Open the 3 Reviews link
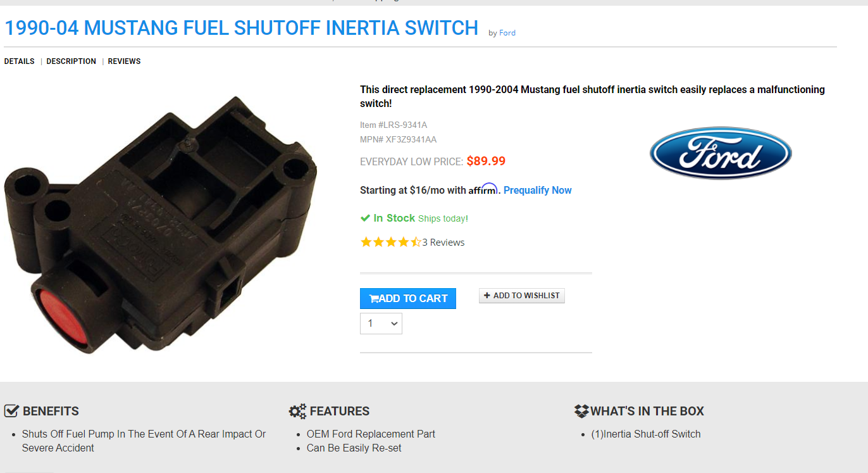Image resolution: width=868 pixels, height=473 pixels. click(443, 243)
